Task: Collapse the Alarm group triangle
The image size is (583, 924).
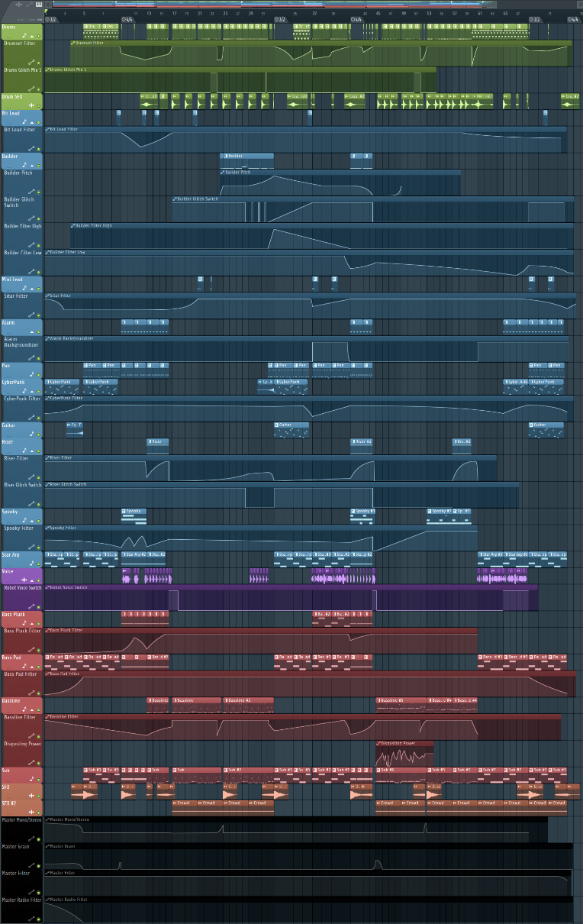Action: 32,332
